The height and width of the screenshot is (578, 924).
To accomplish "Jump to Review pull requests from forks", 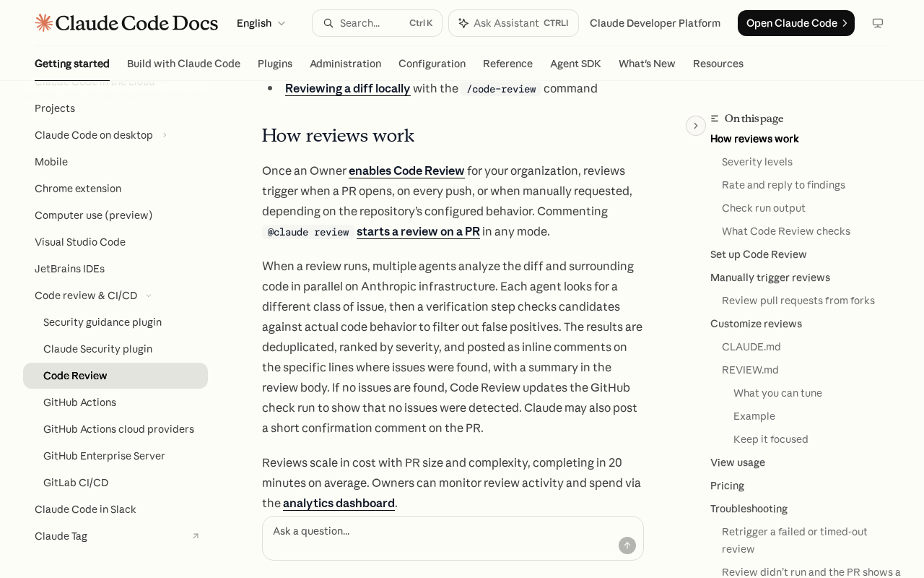I will 798,301.
